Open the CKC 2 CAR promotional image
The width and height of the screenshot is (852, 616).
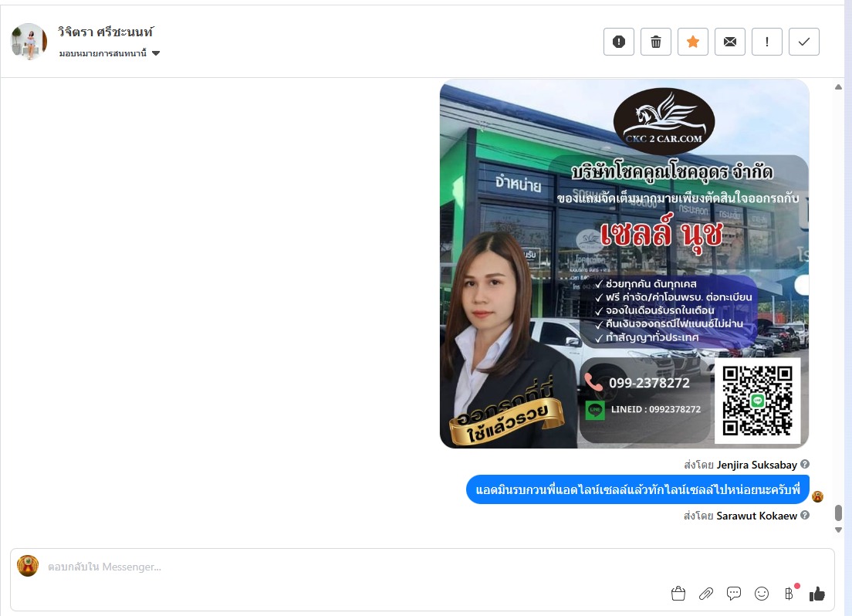624,264
